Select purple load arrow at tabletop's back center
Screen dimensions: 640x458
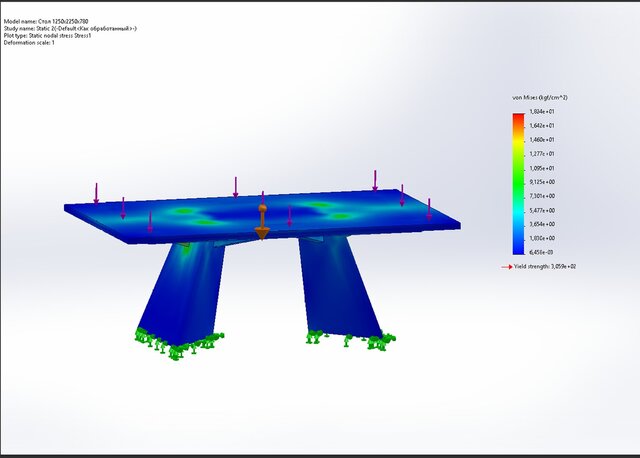236,186
